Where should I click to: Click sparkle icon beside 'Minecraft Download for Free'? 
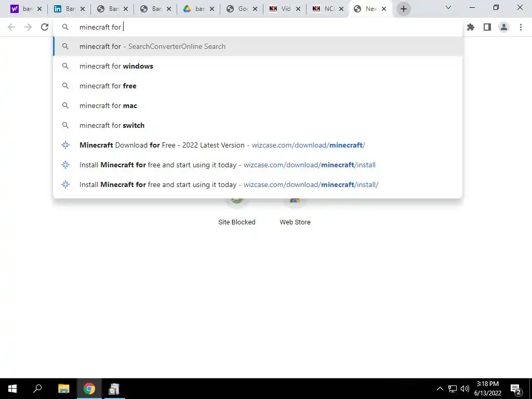coord(65,145)
